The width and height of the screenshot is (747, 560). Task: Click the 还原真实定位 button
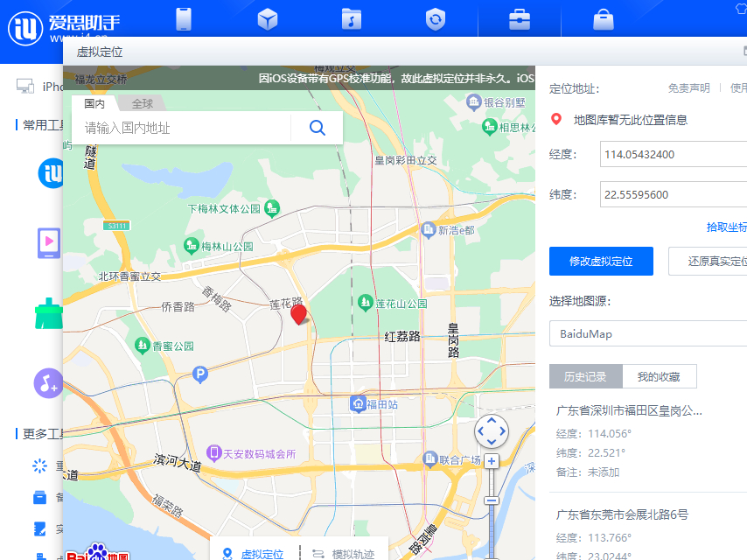click(709, 261)
